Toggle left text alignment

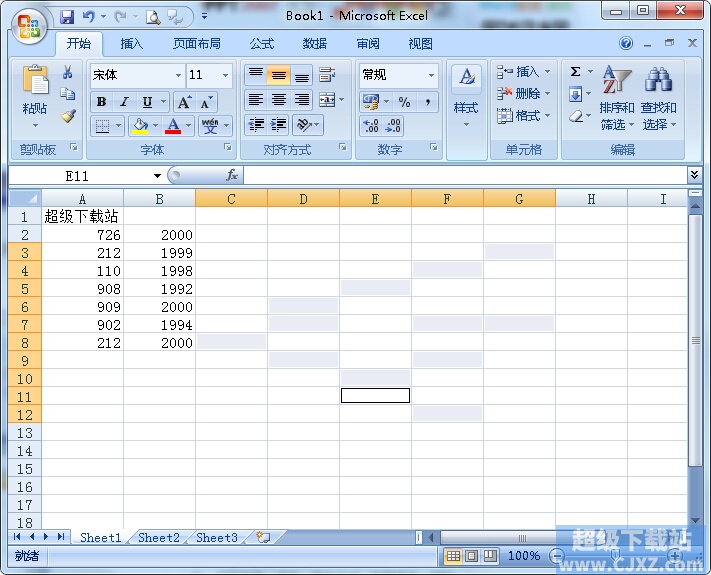256,99
